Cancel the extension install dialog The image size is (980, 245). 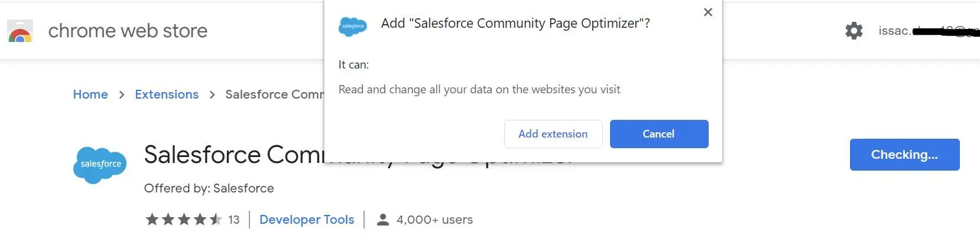point(659,134)
